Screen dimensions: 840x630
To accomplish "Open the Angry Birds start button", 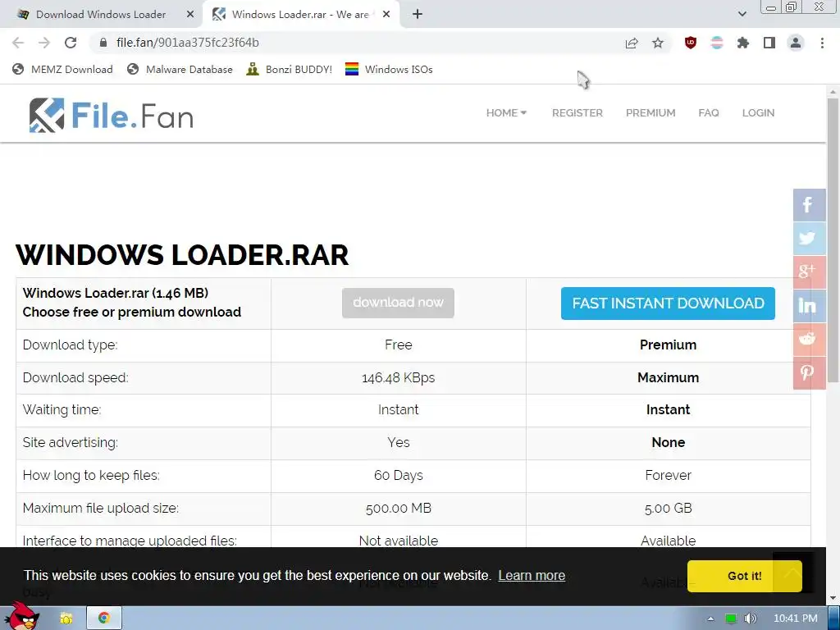I will (22, 615).
